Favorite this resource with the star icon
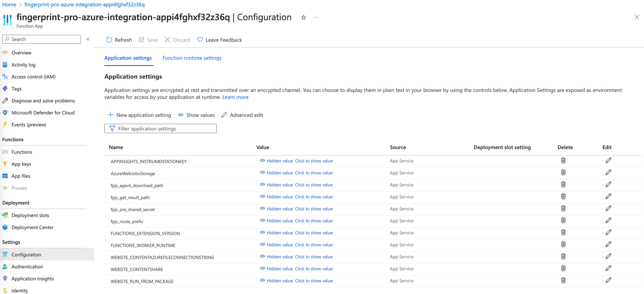Screen dimensions: 644x294 click(x=303, y=17)
